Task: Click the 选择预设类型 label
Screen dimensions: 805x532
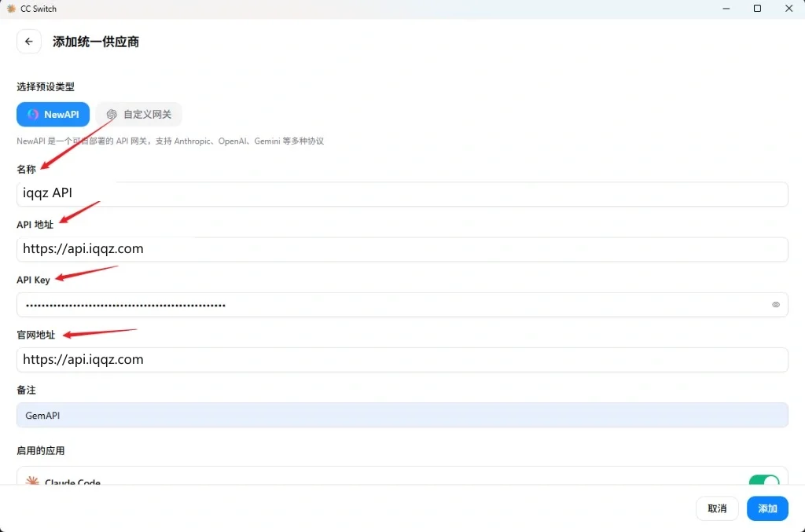Action: [x=45, y=86]
